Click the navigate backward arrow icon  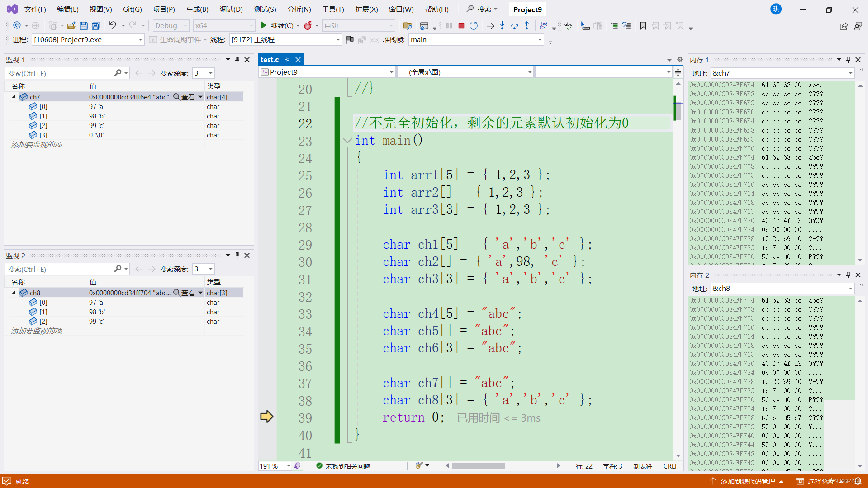17,26
